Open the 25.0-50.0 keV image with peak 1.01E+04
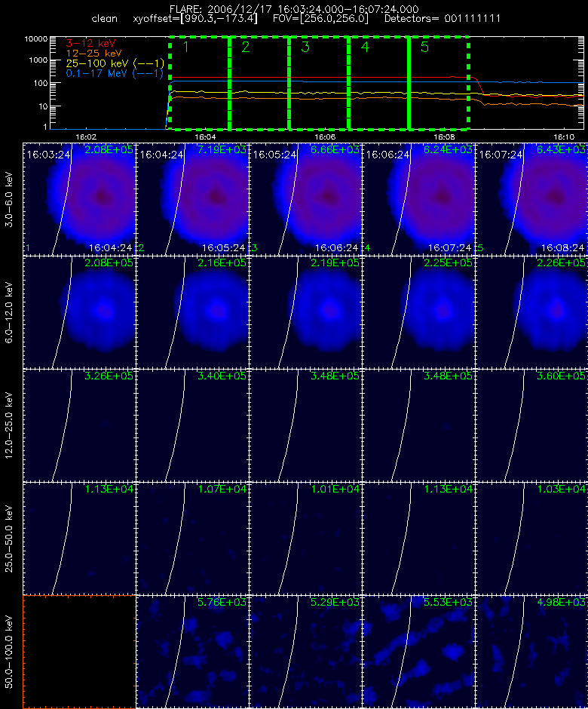 [x=305, y=539]
